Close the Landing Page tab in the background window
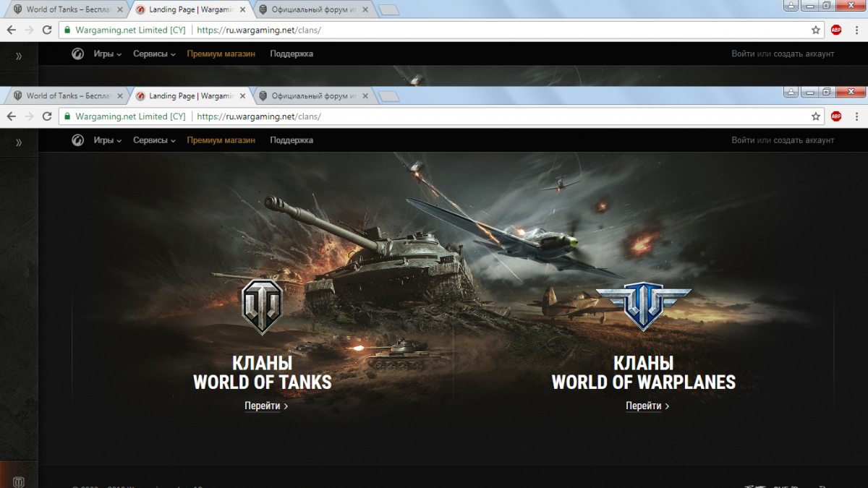Screen dimensions: 868x488 coord(243,9)
